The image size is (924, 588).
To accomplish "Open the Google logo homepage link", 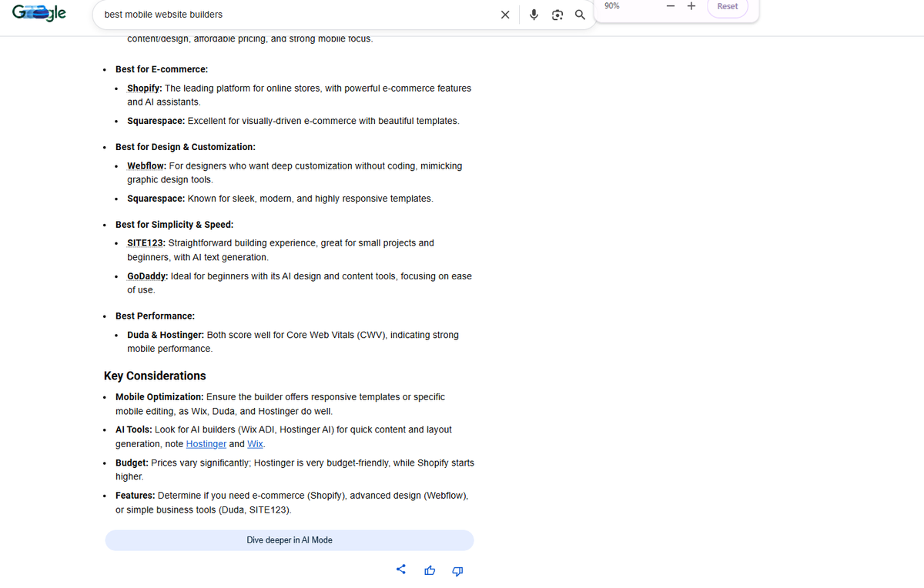I will (x=39, y=13).
